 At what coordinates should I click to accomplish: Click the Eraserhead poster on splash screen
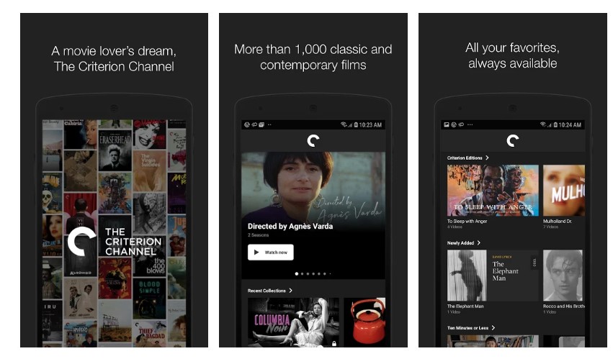pyautogui.click(x=115, y=150)
